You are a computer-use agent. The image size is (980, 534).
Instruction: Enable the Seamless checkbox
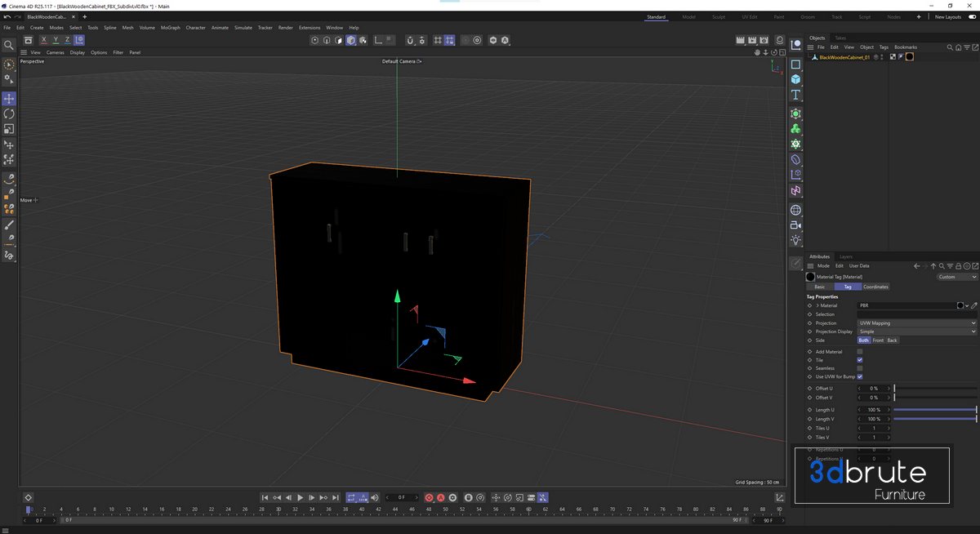coord(860,368)
